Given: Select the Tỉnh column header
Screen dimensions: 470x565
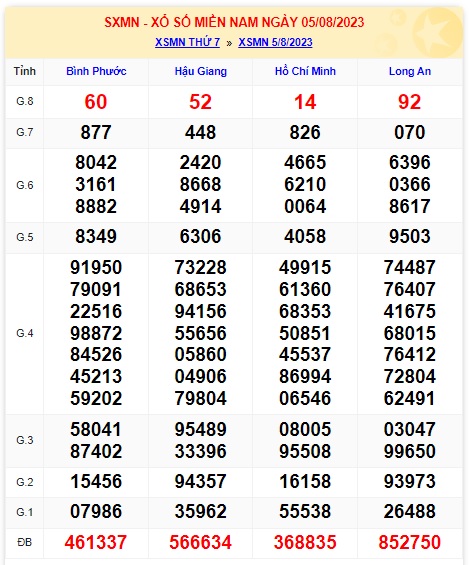Looking at the screenshot, I should point(25,71).
